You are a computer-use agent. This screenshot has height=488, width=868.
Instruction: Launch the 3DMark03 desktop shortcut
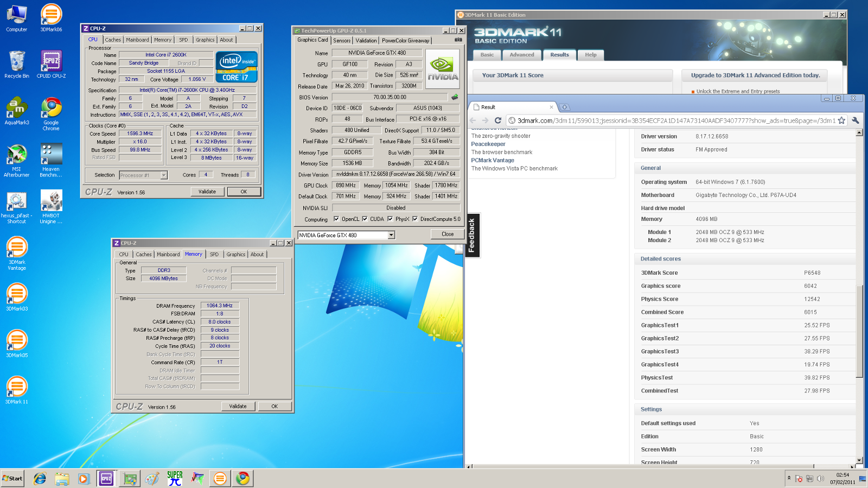pos(16,297)
